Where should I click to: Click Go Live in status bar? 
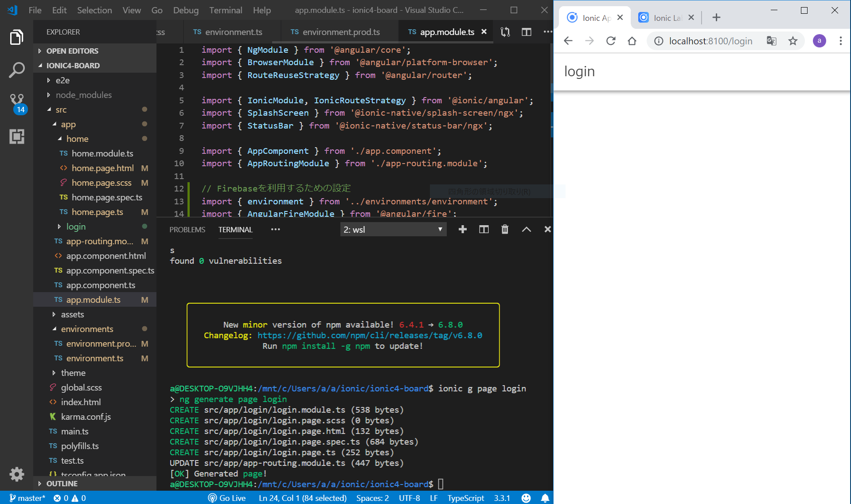pos(227,498)
